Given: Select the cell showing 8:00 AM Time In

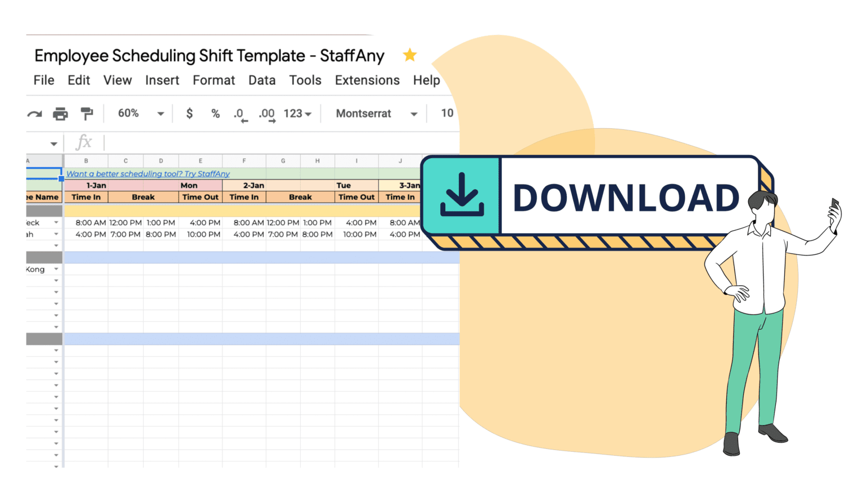Looking at the screenshot, I should 86,222.
